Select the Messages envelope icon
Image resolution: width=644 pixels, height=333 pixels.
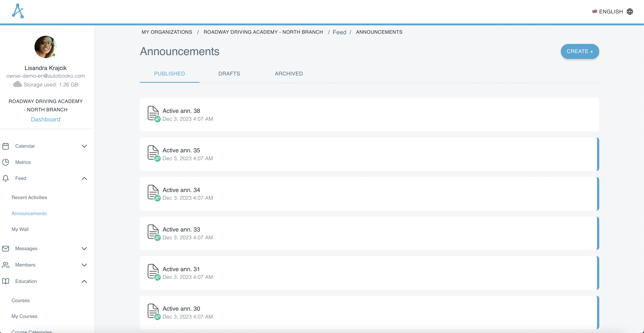pos(6,249)
